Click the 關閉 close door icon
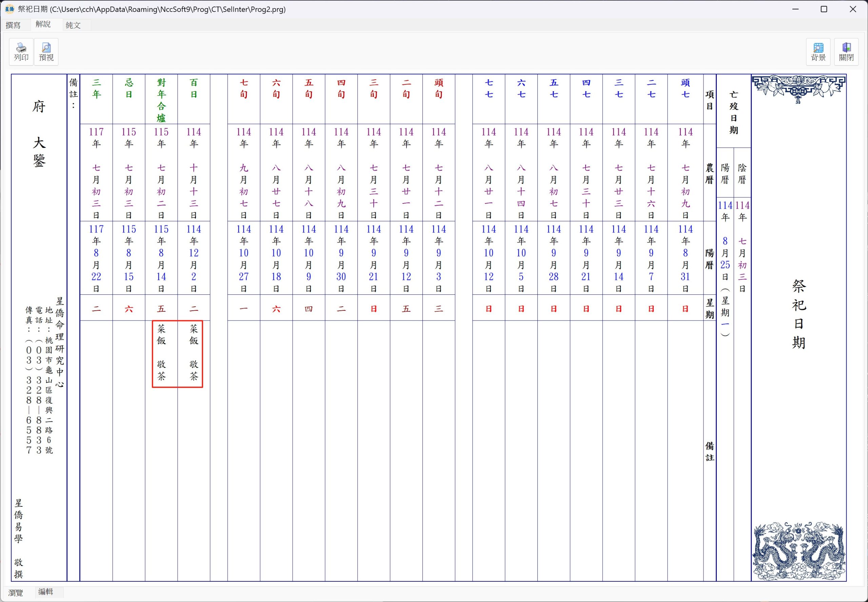 pyautogui.click(x=846, y=52)
